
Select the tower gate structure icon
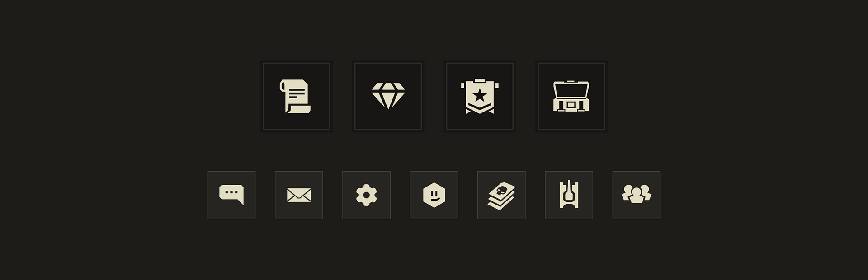coord(569,195)
